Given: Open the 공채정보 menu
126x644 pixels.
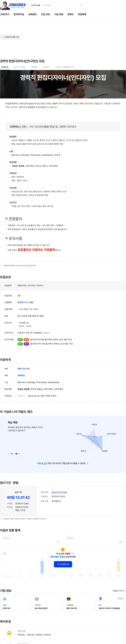Looking at the screenshot, I should tap(32, 15).
